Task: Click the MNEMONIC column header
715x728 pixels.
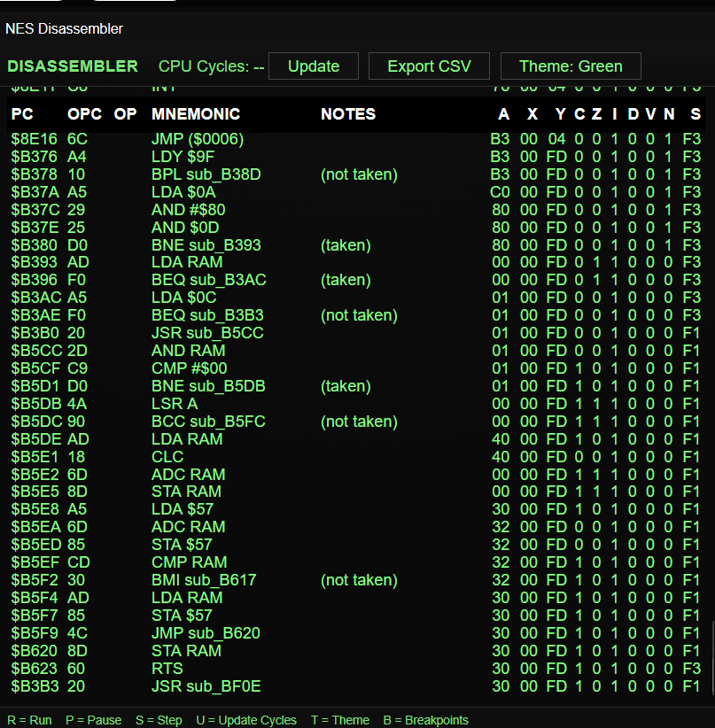Action: click(x=196, y=114)
